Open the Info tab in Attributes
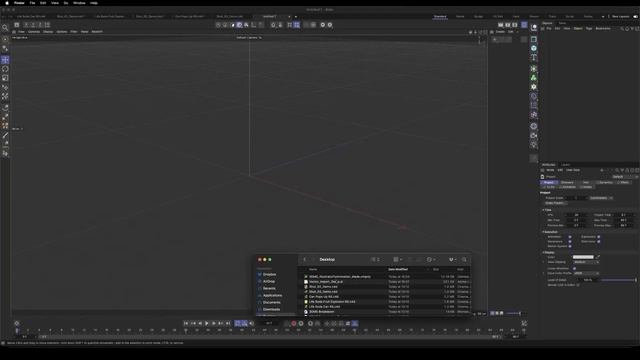 586,182
